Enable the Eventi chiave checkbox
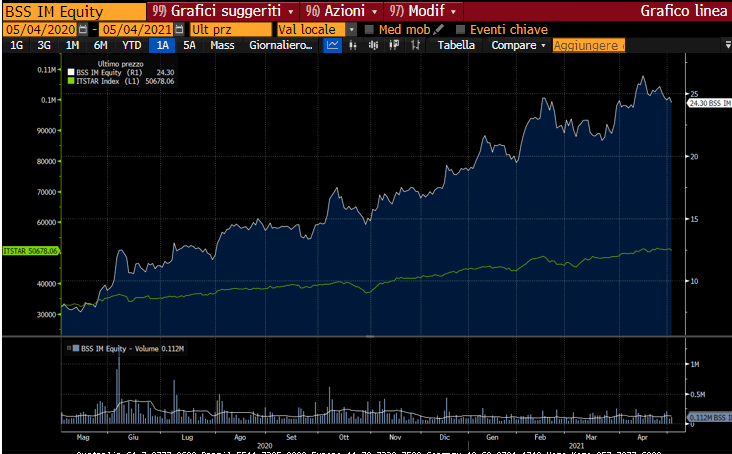Screen dimensions: 732x454 coord(460,29)
